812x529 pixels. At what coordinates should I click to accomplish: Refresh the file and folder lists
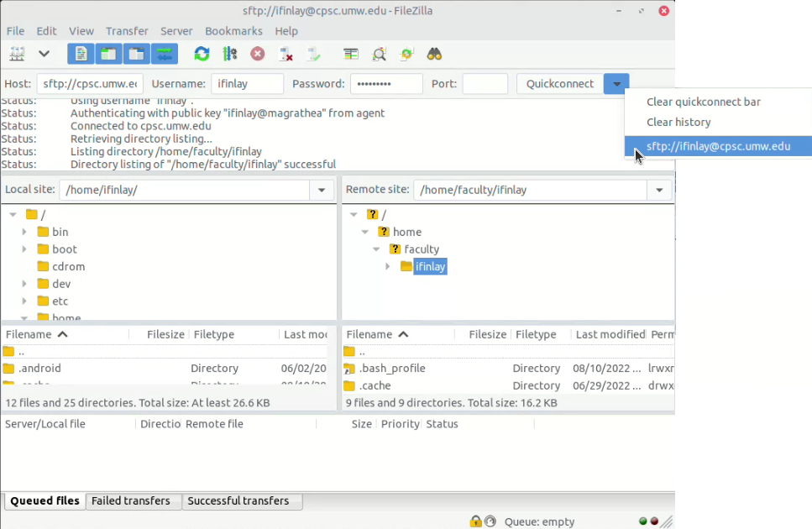pos(202,54)
